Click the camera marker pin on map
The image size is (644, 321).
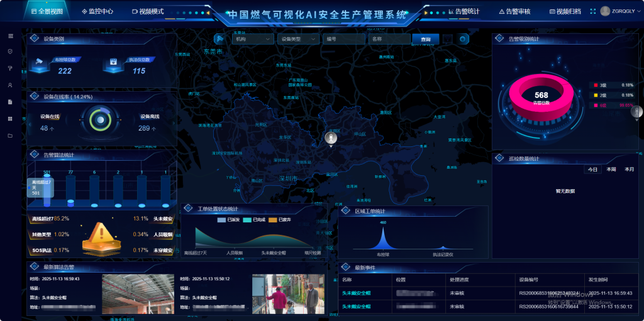330,138
